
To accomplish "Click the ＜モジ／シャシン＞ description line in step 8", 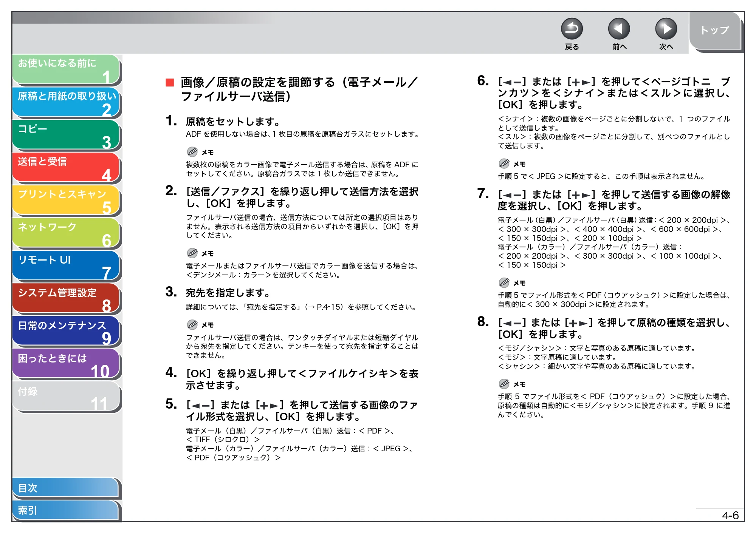I will coord(596,348).
